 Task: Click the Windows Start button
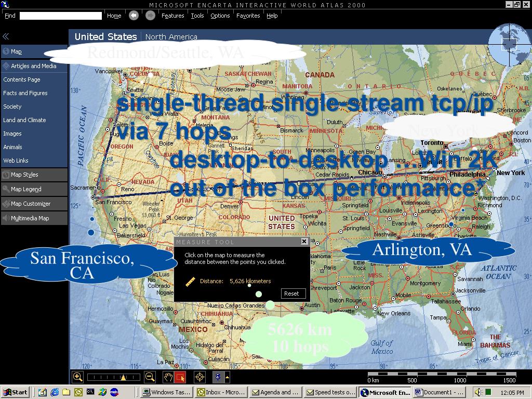(x=15, y=393)
